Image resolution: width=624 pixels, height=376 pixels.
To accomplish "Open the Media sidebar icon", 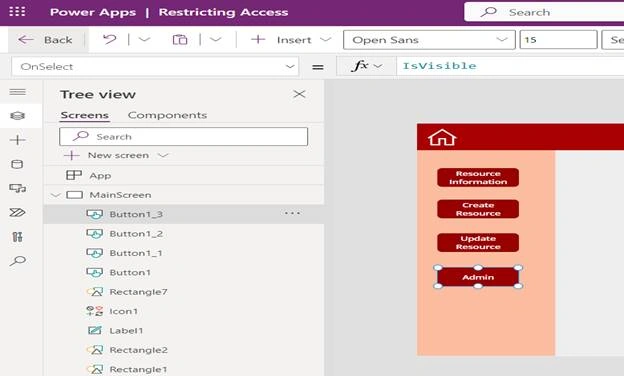I will point(18,188).
